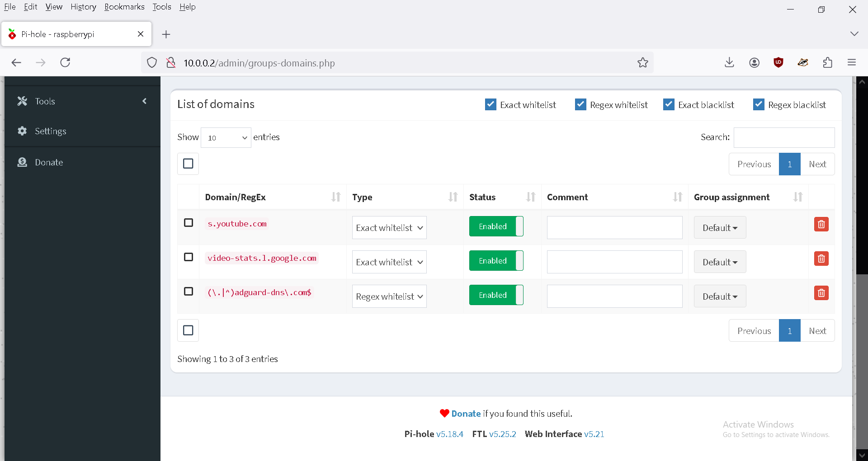Viewport: 868px width, 461px height.
Task: Click the Donate link at page bottom
Action: 466,413
